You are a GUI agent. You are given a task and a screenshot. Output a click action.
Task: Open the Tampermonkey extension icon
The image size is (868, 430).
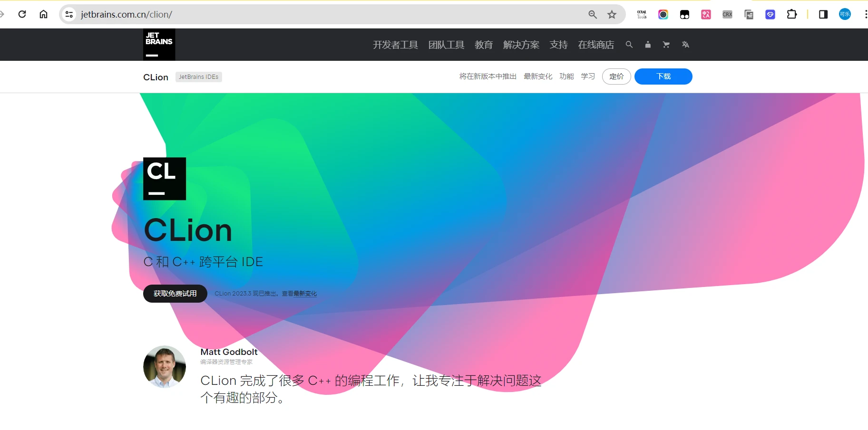pyautogui.click(x=684, y=14)
